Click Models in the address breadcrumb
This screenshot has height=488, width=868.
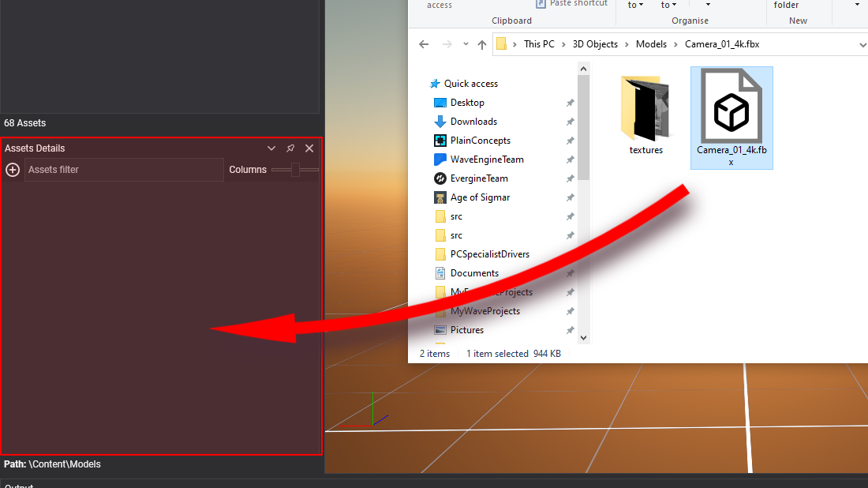pos(651,44)
